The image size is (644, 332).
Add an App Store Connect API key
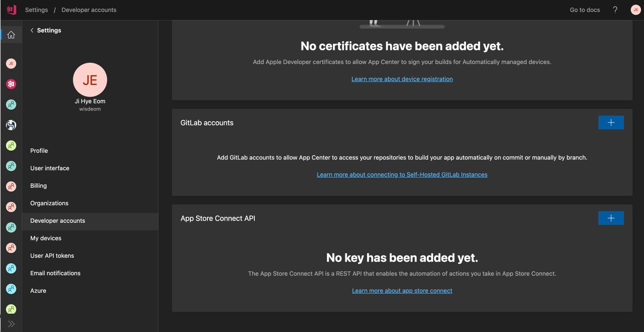coord(611,218)
